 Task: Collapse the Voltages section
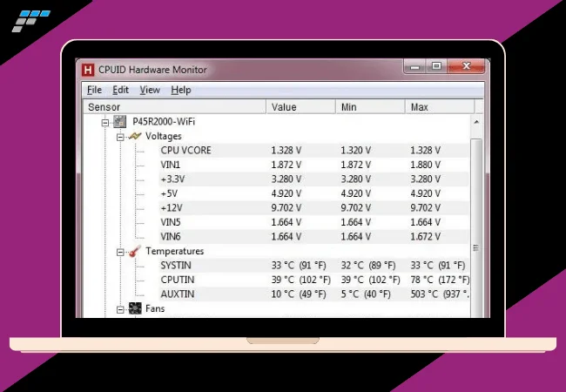pyautogui.click(x=120, y=137)
